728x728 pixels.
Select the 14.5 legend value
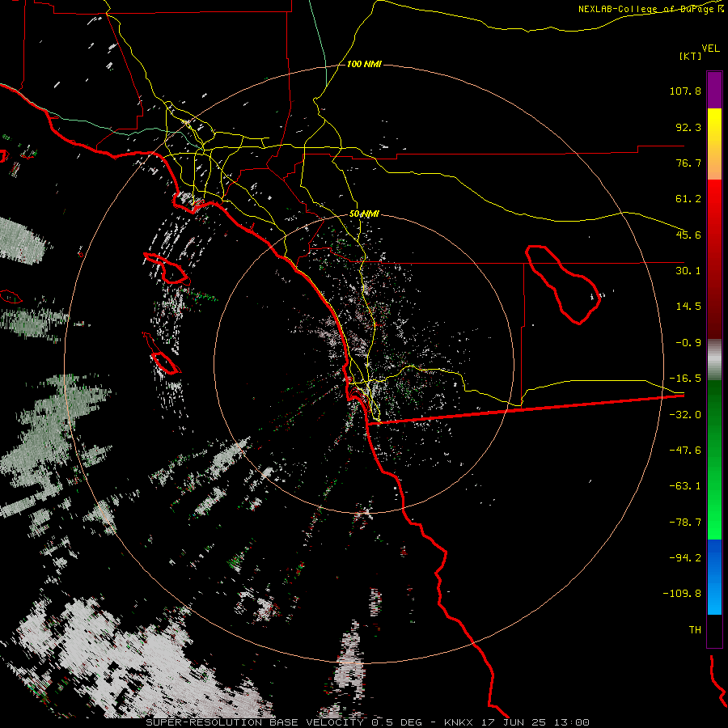pyautogui.click(x=688, y=307)
